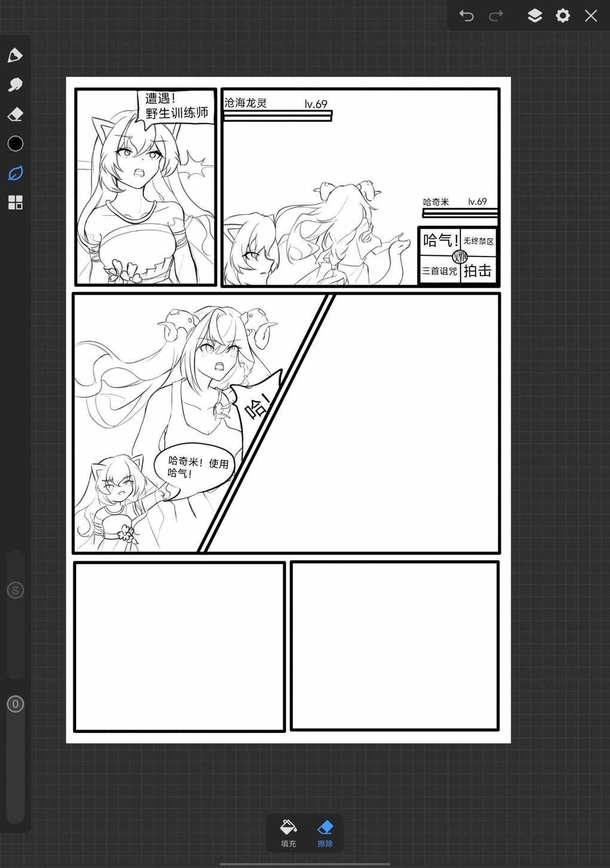Undo the last action
Image resolution: width=610 pixels, height=868 pixels.
[466, 16]
